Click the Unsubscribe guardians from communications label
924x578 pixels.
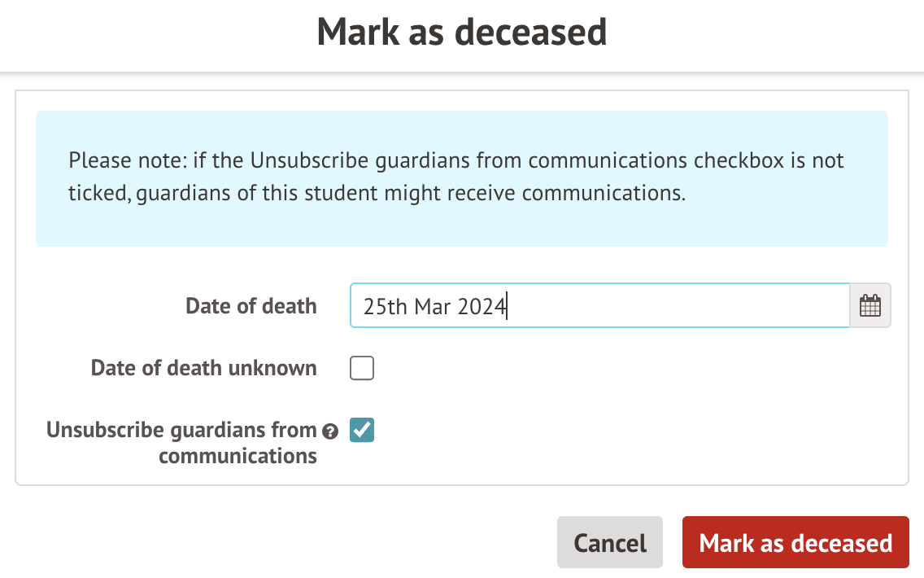point(181,430)
